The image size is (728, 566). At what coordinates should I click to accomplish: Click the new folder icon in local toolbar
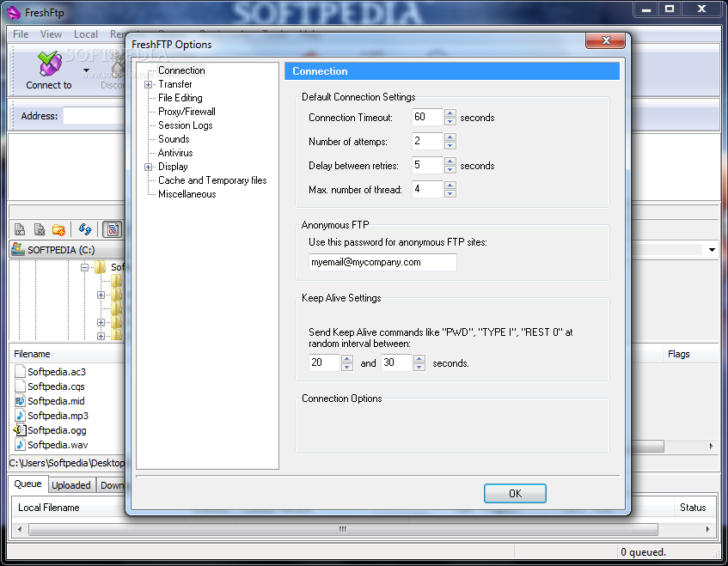[58, 229]
